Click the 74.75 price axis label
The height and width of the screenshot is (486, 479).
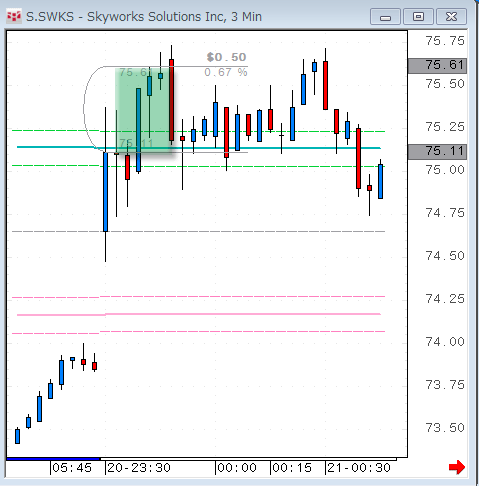coord(445,213)
